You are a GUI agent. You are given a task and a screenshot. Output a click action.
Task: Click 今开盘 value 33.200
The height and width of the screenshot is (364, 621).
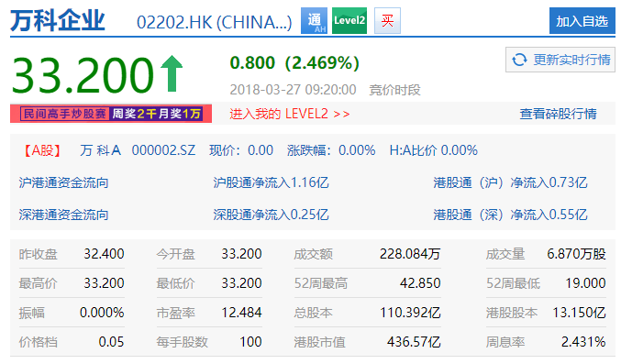click(x=241, y=254)
